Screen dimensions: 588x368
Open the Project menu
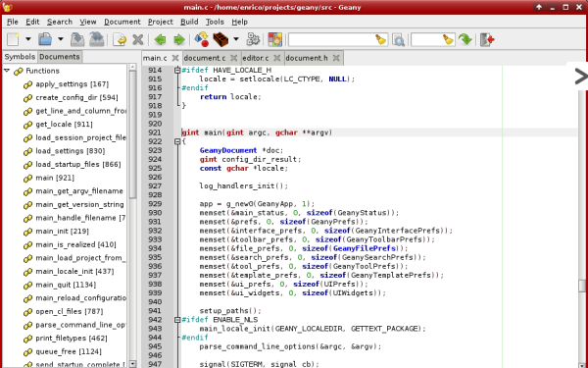160,22
